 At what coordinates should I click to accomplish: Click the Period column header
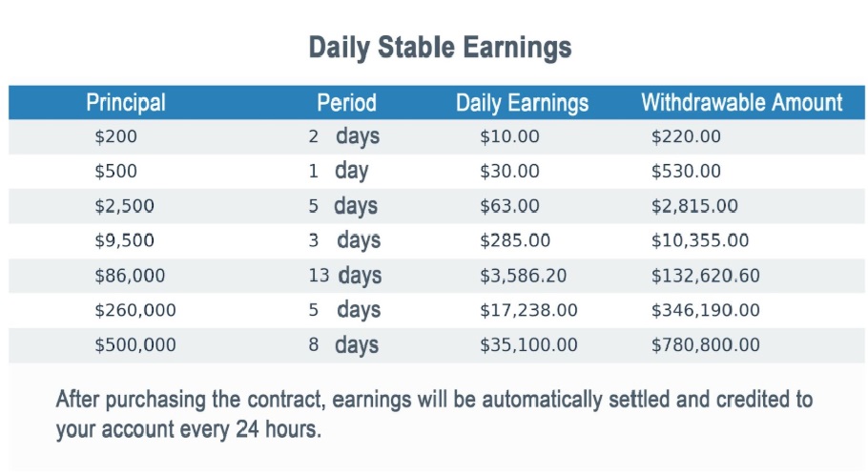(x=346, y=102)
